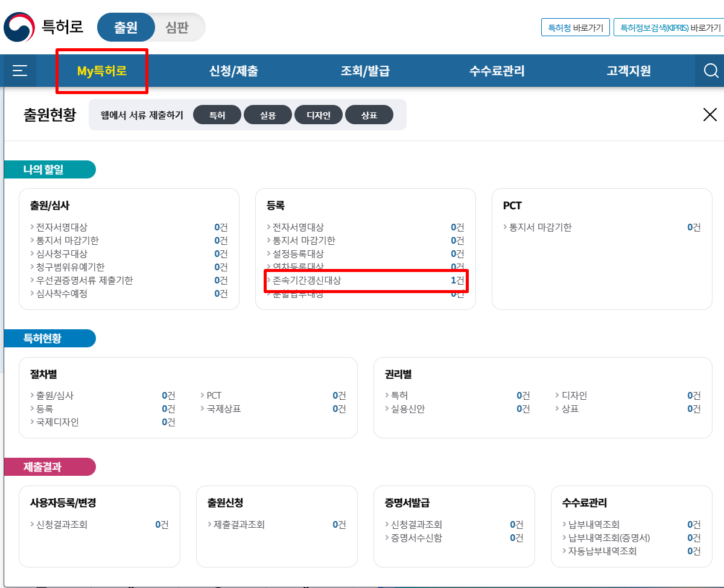Click the 특허현황 section label
The width and height of the screenshot is (724, 588).
coord(49,338)
